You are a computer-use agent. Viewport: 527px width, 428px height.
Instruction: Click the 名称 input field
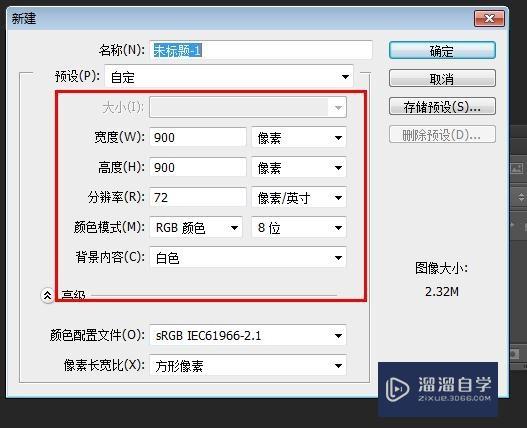pos(261,50)
